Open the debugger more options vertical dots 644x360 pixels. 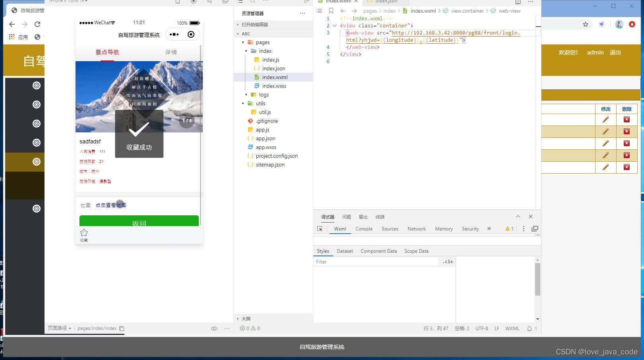pyautogui.click(x=524, y=229)
